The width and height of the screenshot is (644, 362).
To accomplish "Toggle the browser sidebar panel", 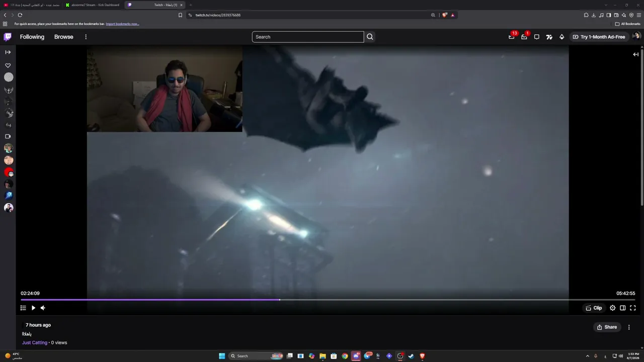I will tap(609, 15).
